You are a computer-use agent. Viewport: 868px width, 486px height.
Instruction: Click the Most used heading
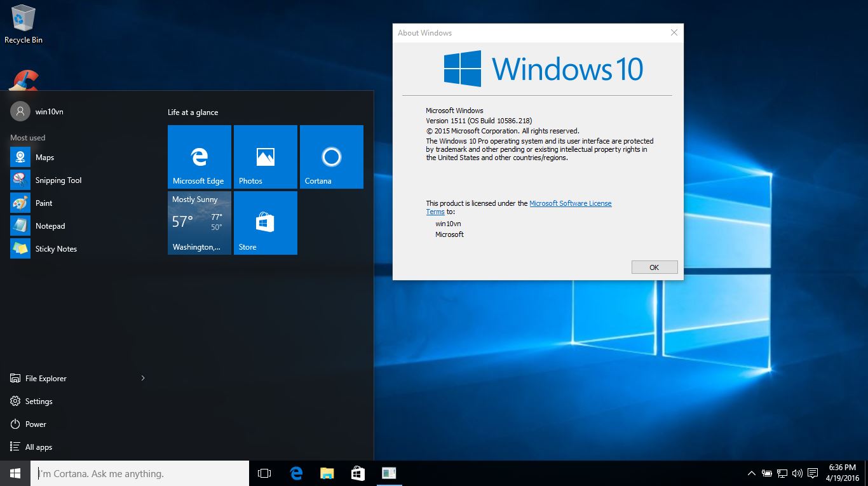point(28,138)
